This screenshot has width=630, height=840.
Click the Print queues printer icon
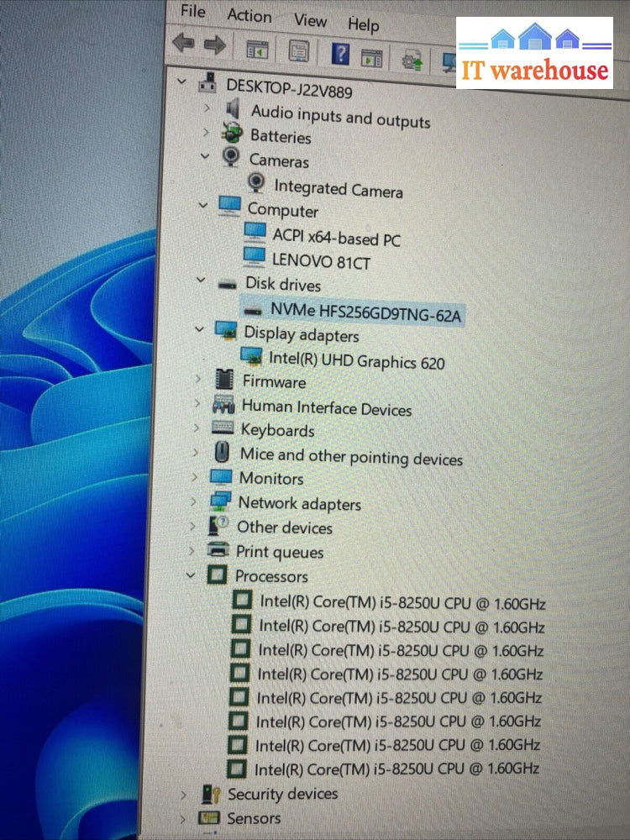point(218,549)
